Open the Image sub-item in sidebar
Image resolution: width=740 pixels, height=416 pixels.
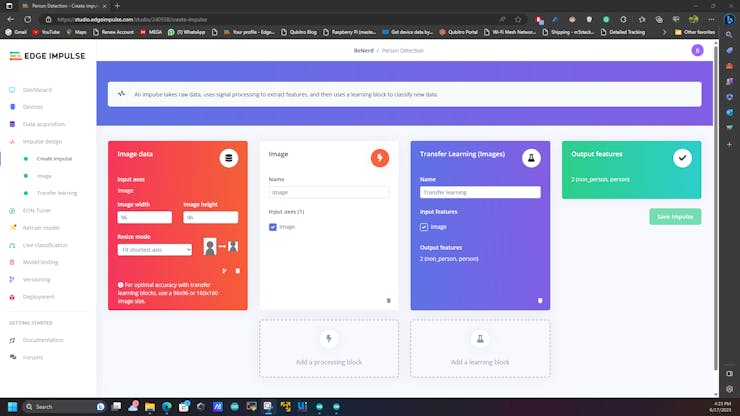(44, 176)
